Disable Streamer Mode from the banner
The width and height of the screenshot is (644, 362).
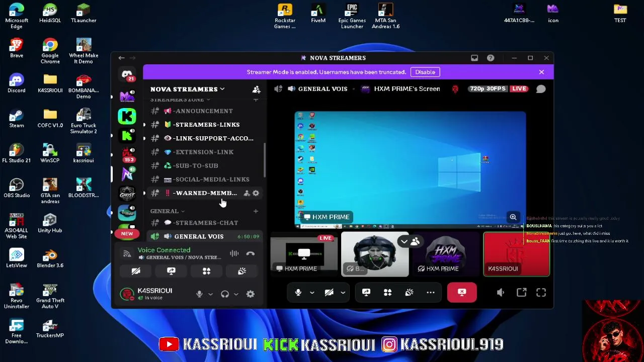coord(425,72)
